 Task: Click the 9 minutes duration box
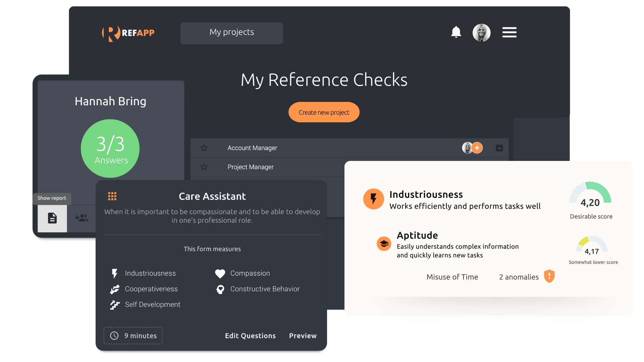click(x=133, y=336)
